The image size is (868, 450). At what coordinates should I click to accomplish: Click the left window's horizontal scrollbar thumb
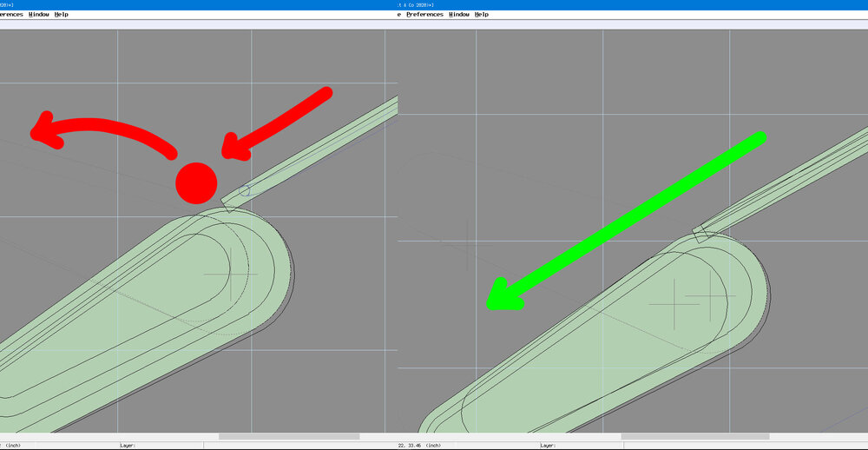pyautogui.click(x=289, y=437)
